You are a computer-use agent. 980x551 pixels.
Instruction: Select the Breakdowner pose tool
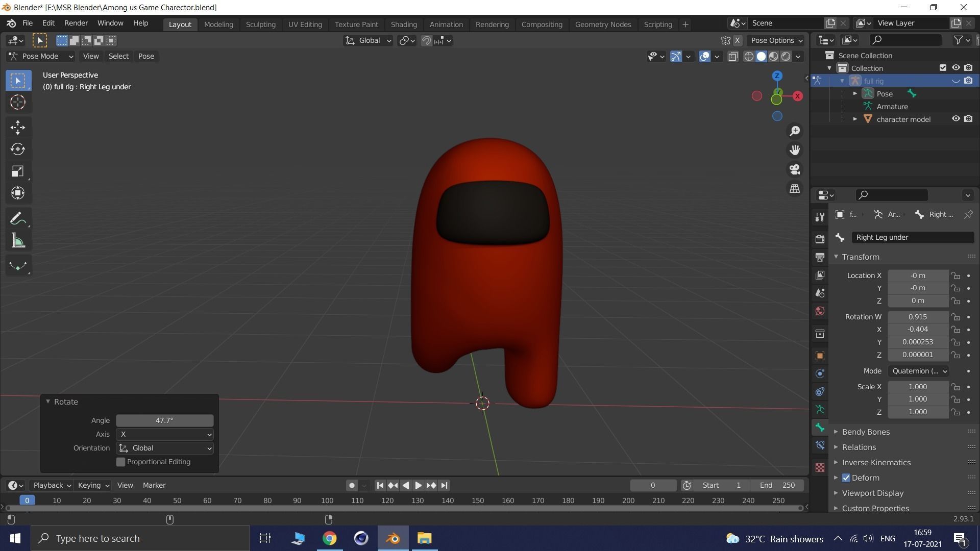pyautogui.click(x=18, y=266)
